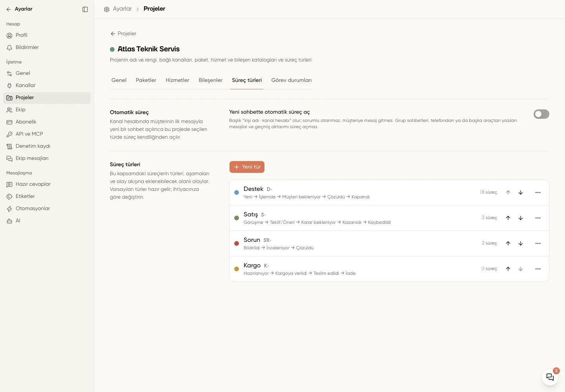
Task: Move Satış type down
Action: click(x=521, y=218)
